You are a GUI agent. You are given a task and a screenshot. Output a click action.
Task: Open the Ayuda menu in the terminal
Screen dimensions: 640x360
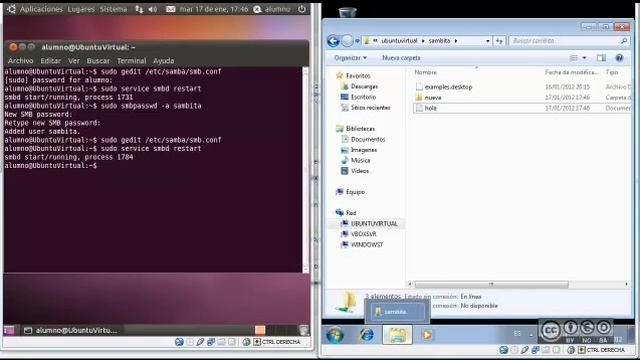[163, 61]
